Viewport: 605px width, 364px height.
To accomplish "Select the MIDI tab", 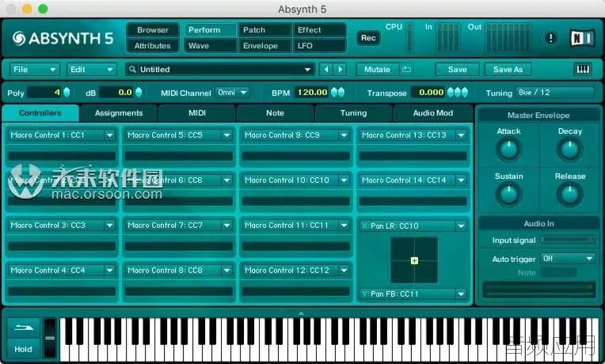I will (196, 113).
